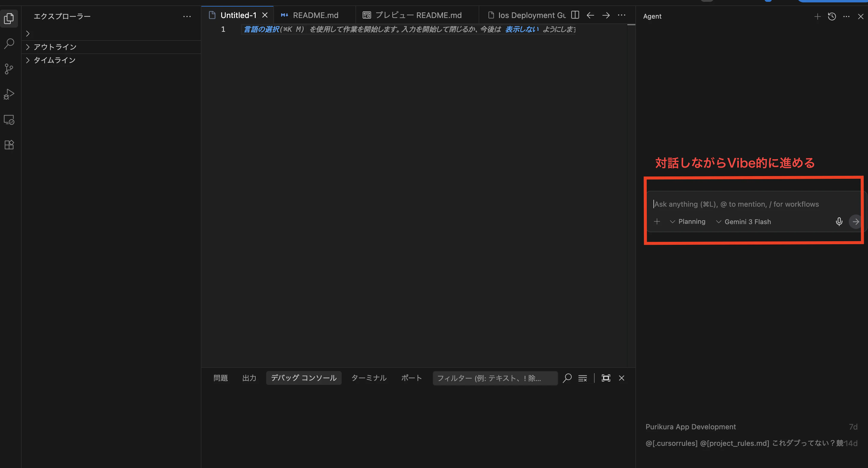
Task: Open the Remote Explorer view
Action: point(9,120)
